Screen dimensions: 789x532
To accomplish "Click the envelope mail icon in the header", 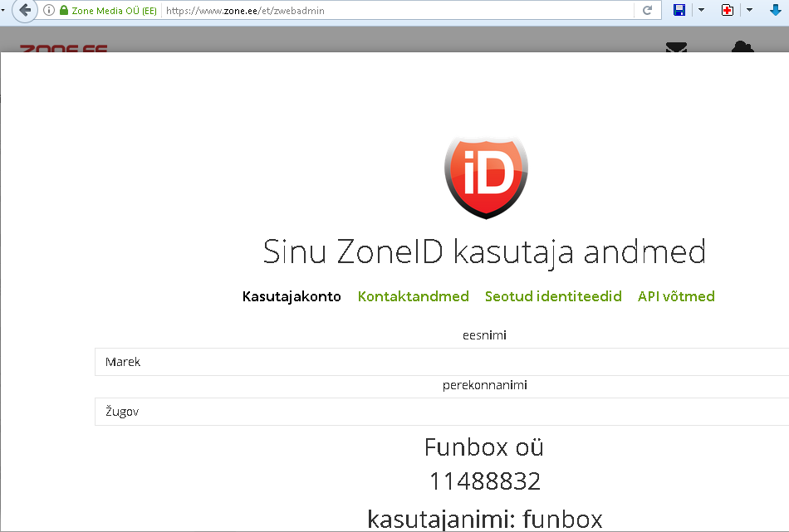I will point(676,47).
